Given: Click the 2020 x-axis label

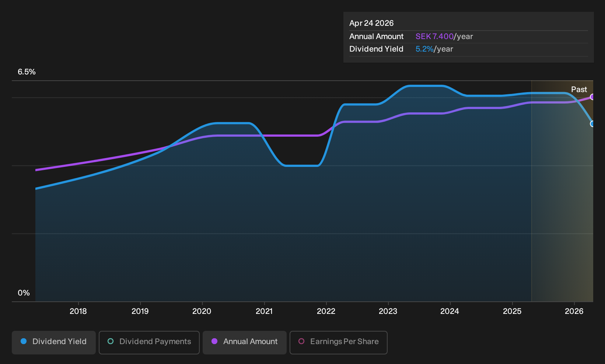Looking at the screenshot, I should tap(202, 311).
